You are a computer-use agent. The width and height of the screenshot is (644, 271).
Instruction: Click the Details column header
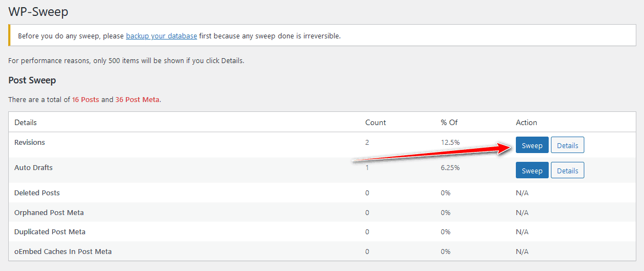(x=25, y=122)
